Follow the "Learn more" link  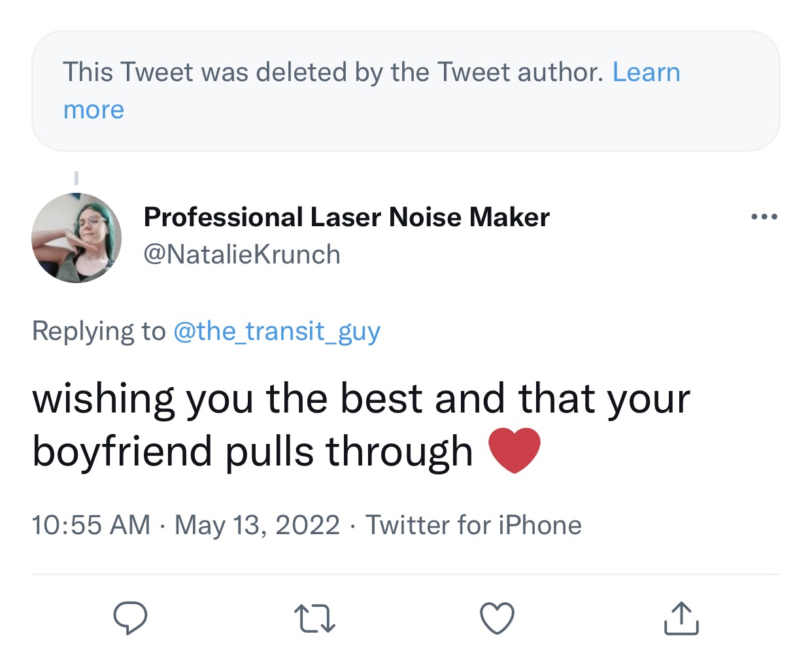coord(646,73)
